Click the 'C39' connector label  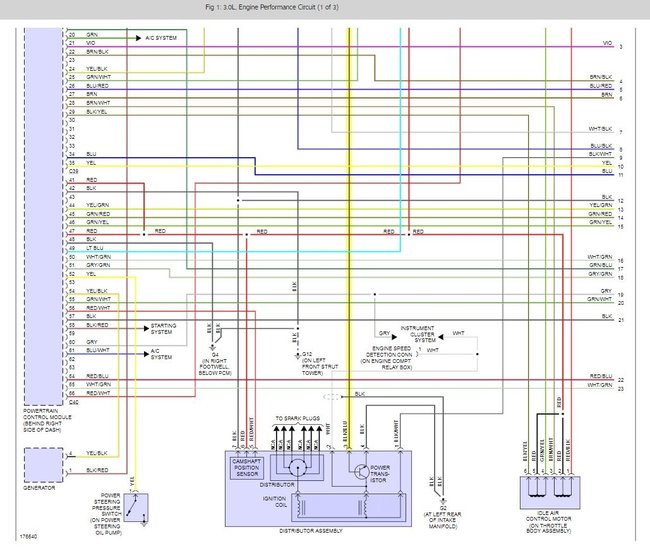point(73,171)
